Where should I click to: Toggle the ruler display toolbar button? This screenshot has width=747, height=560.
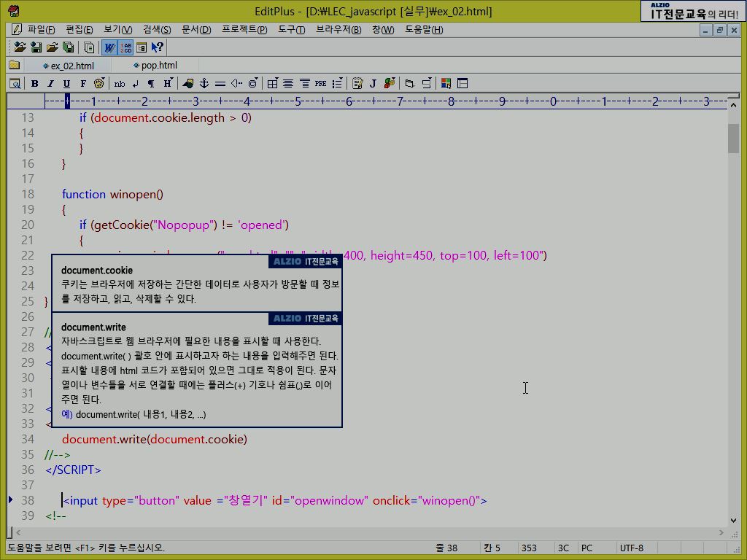[142, 47]
